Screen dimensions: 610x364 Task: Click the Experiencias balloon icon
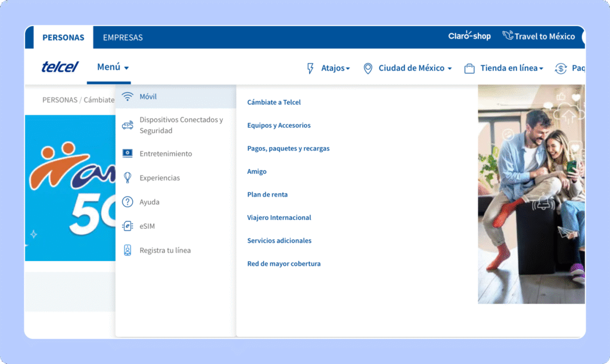point(127,178)
